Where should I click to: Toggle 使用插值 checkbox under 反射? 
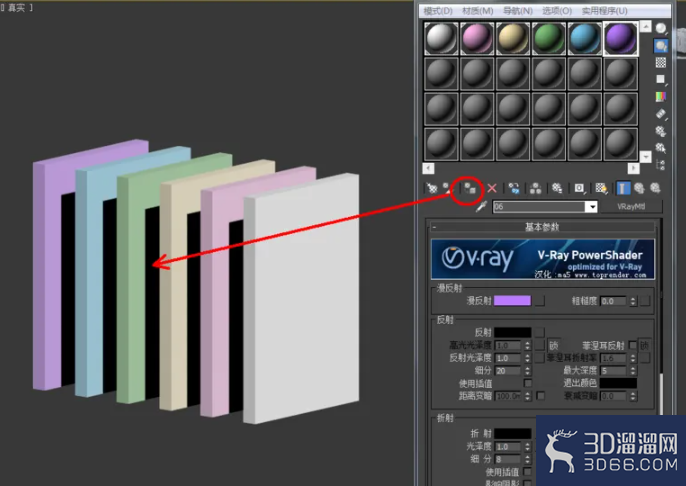pos(528,384)
